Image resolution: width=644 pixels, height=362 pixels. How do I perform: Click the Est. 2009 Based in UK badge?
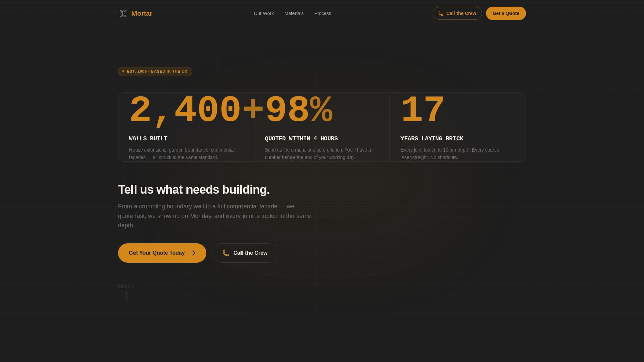[x=155, y=71]
